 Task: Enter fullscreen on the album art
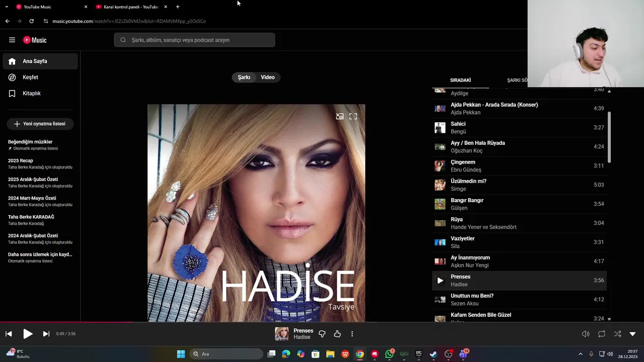353,116
